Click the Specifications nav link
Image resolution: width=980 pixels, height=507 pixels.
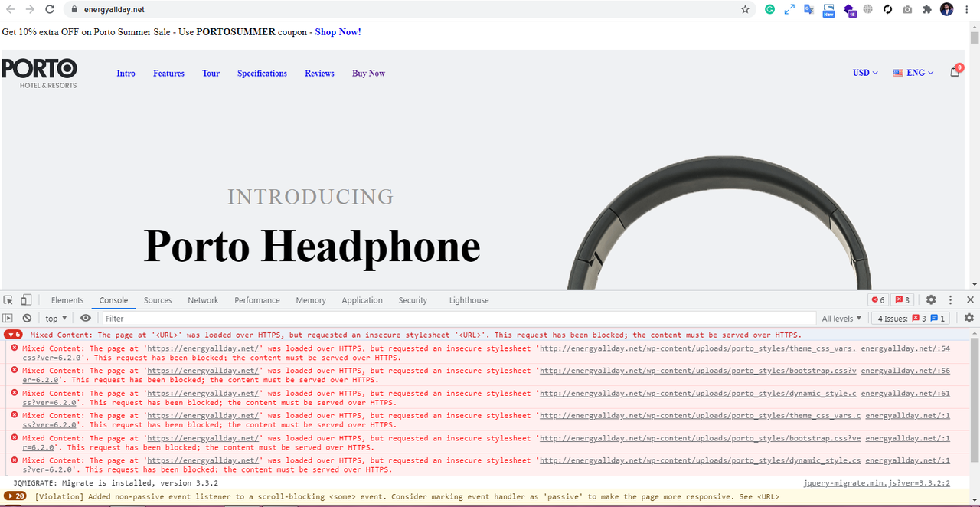[x=262, y=74]
